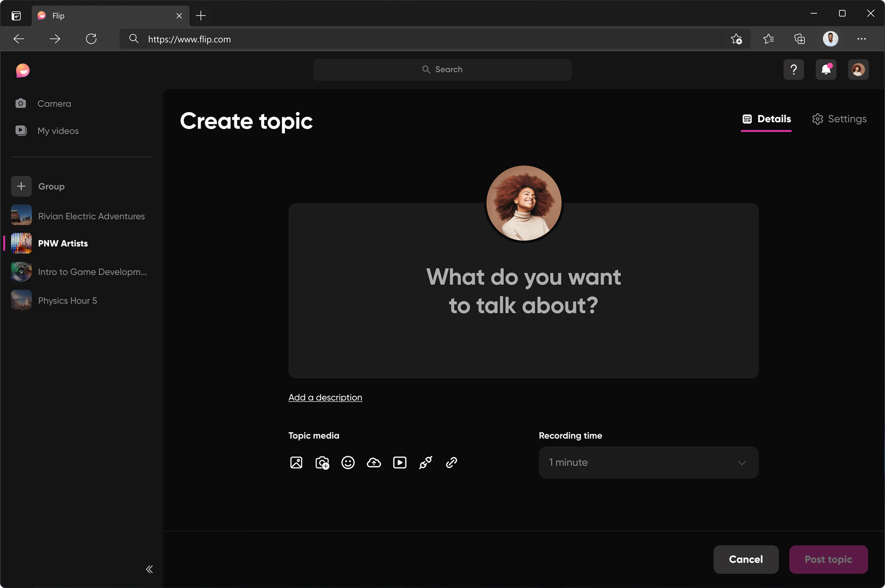Post the topic with the Post topic button
Viewport: 885px width, 588px height.
828,559
